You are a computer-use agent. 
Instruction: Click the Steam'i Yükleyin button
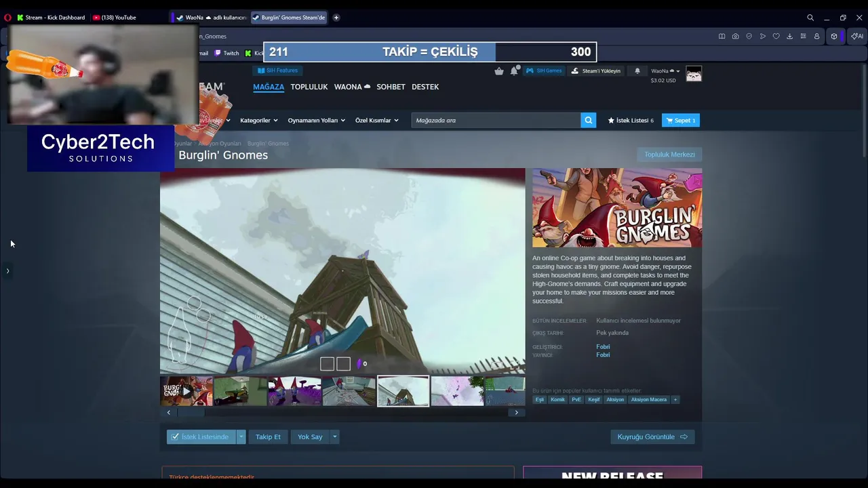(595, 70)
